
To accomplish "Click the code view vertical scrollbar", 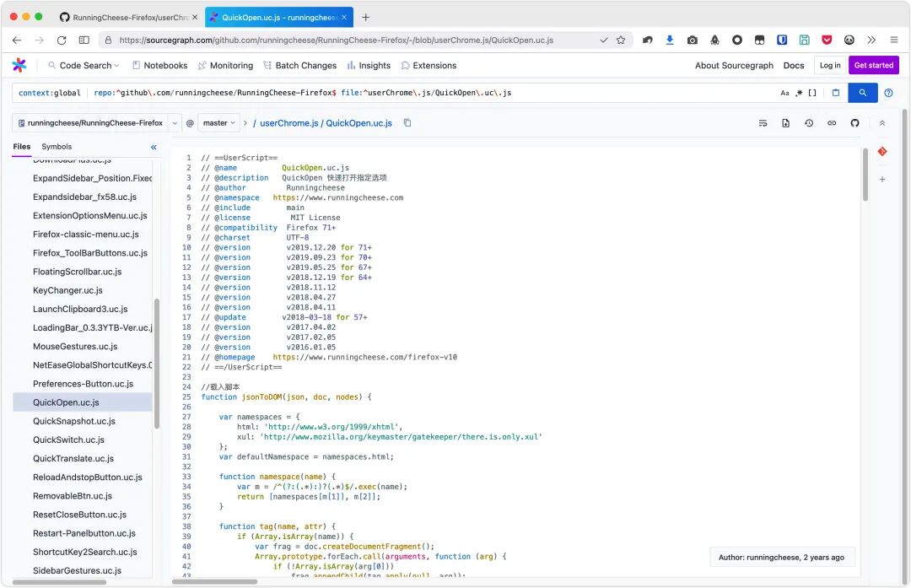I will [865, 175].
